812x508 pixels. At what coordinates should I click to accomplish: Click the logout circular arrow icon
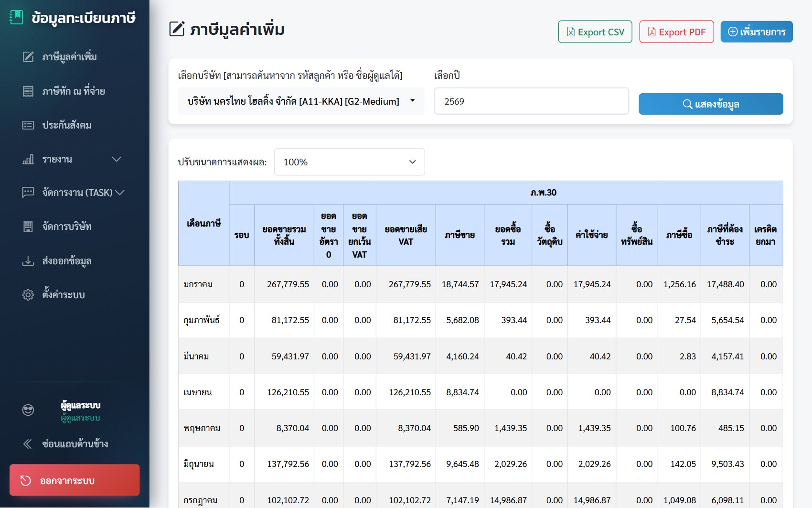[x=26, y=480]
